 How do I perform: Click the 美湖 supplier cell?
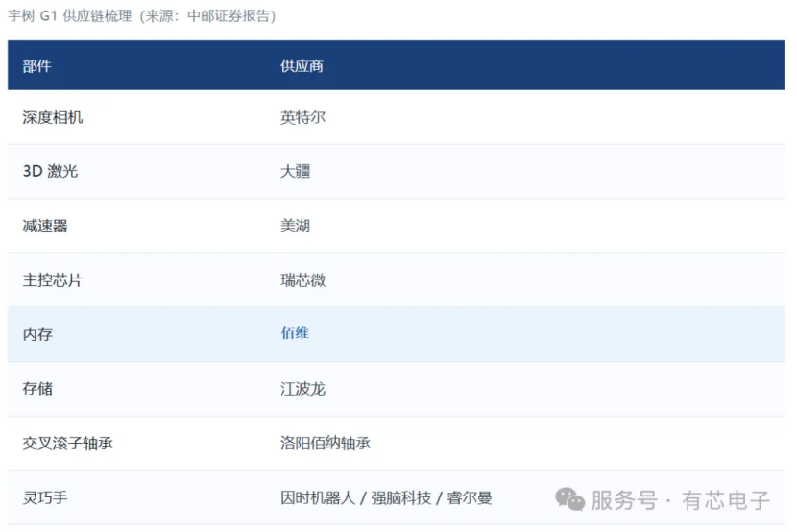[x=296, y=226]
